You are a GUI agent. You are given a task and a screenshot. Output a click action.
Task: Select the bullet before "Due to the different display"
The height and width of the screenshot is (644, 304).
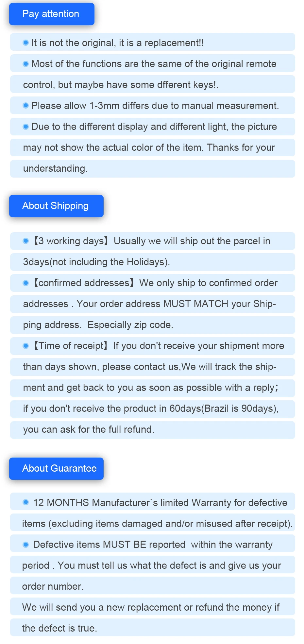click(26, 127)
